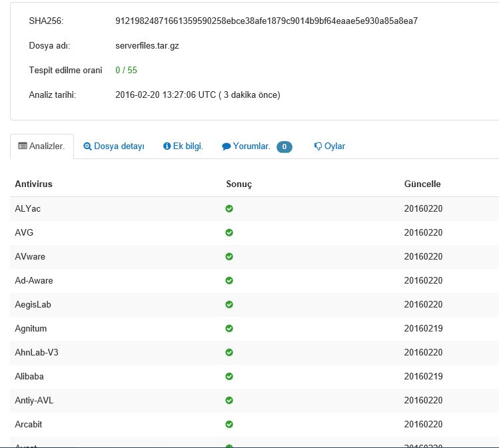Open the Analizler tab
This screenshot has height=448, width=499.
point(42,146)
